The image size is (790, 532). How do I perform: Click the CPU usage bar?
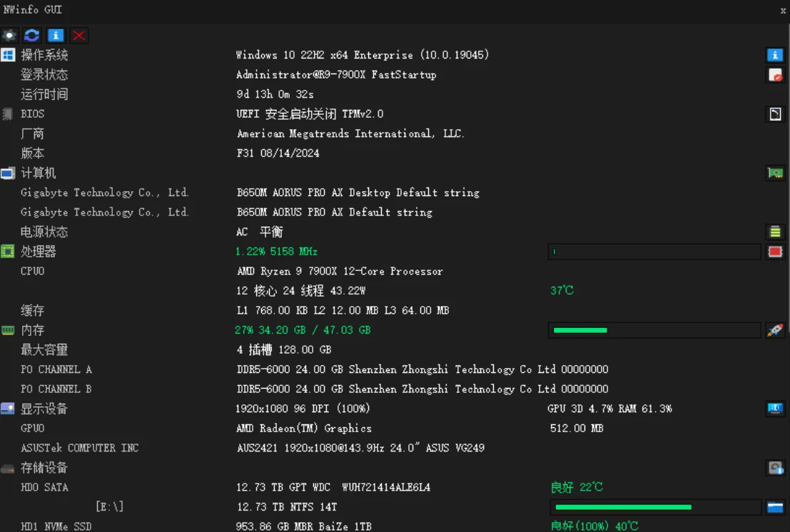click(654, 252)
